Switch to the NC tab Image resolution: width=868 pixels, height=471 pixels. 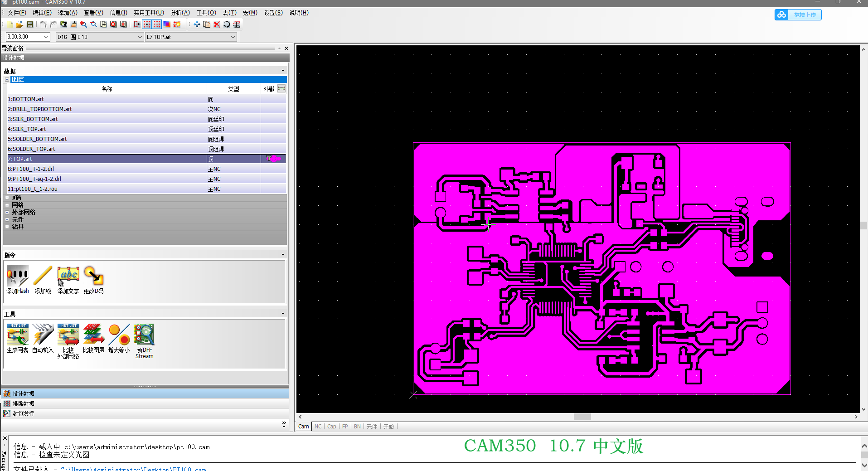(318, 427)
